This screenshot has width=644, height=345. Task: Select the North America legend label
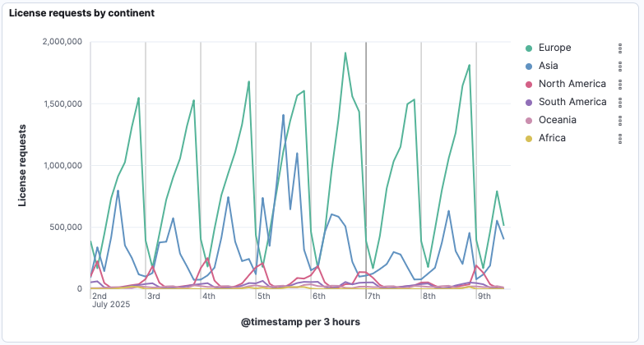572,84
